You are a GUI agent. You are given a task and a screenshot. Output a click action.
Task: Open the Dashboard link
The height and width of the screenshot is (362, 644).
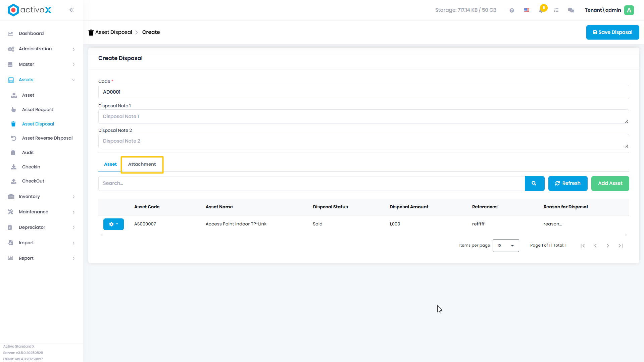(x=31, y=34)
